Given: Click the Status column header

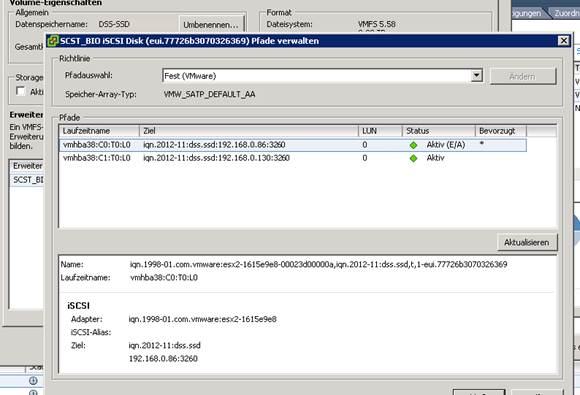Looking at the screenshot, I should (438, 131).
